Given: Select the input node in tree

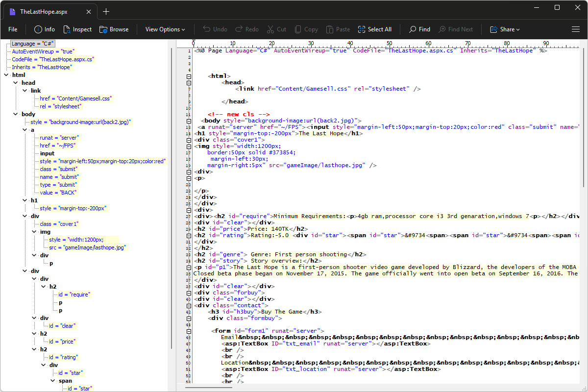Looking at the screenshot, I should pos(47,153).
